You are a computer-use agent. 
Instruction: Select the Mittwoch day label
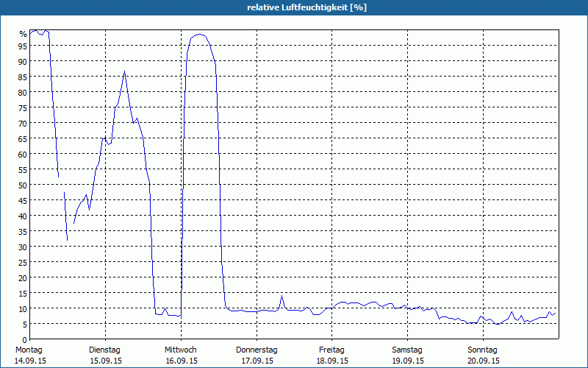(180, 350)
